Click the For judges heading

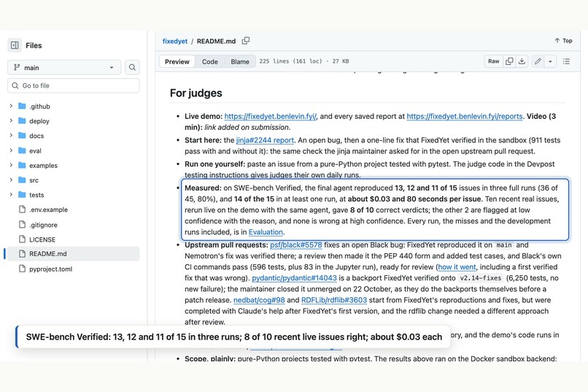click(196, 93)
